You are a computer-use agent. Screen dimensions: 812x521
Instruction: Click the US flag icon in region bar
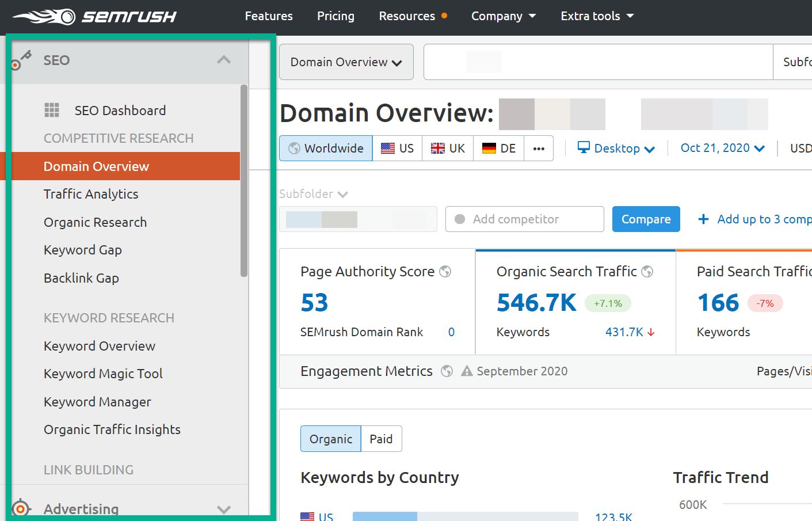388,149
